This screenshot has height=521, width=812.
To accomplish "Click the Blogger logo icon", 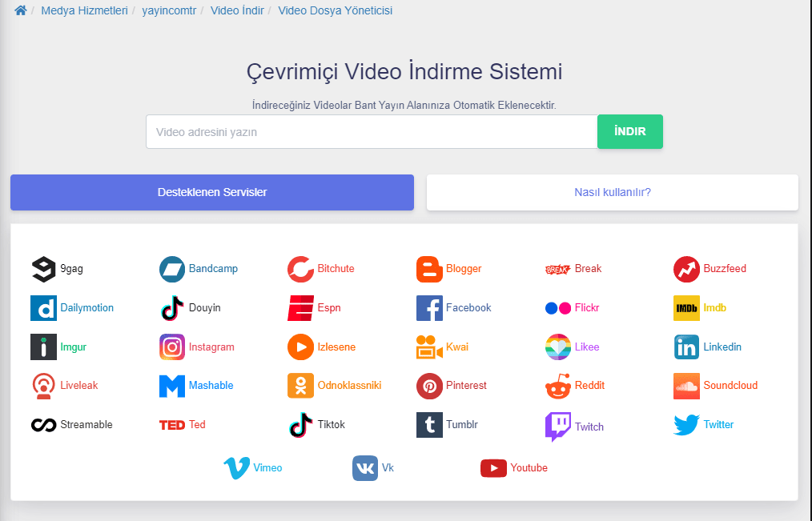I will pos(429,269).
